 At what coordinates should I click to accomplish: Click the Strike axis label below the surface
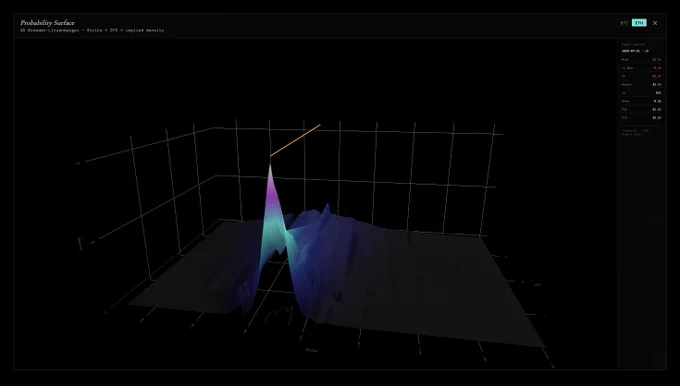point(312,350)
